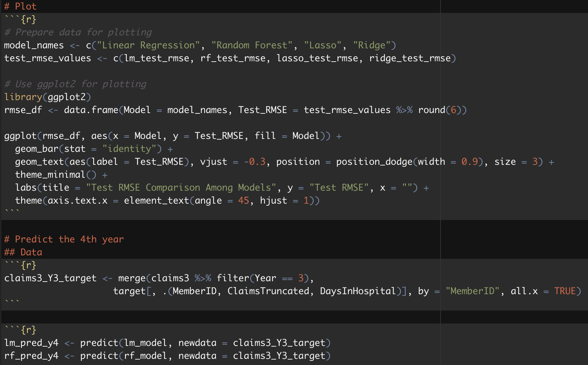Click claims3_Y3_target on the merge line
The width and height of the screenshot is (588, 365).
pyautogui.click(x=50, y=278)
